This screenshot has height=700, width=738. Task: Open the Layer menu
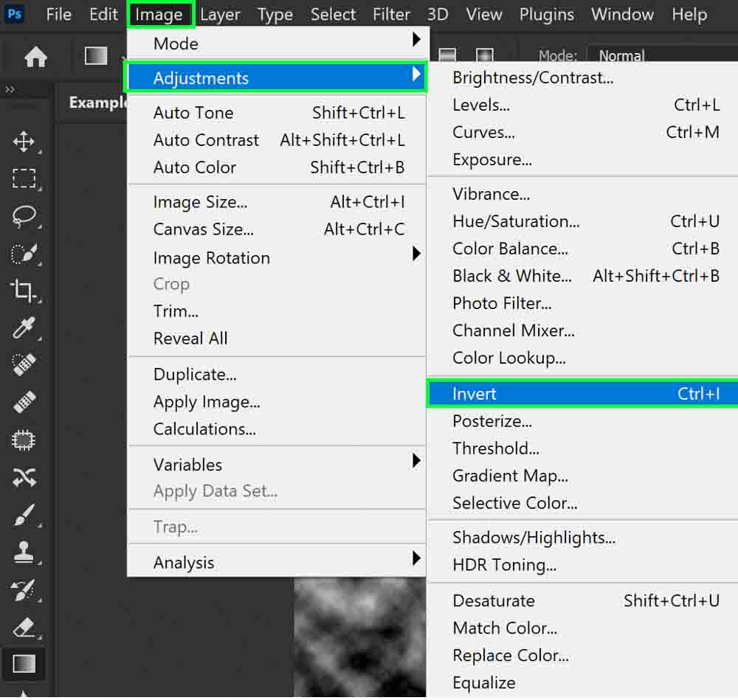tap(220, 15)
